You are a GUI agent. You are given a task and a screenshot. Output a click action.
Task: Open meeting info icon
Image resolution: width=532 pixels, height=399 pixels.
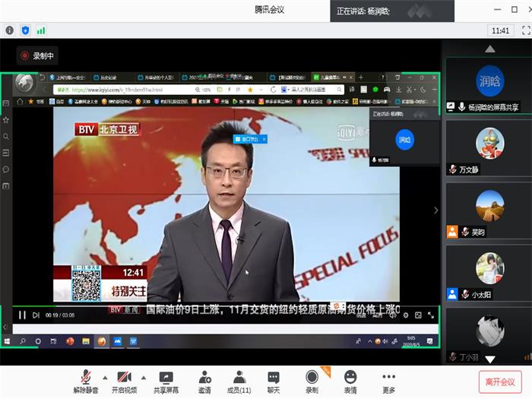click(x=9, y=30)
